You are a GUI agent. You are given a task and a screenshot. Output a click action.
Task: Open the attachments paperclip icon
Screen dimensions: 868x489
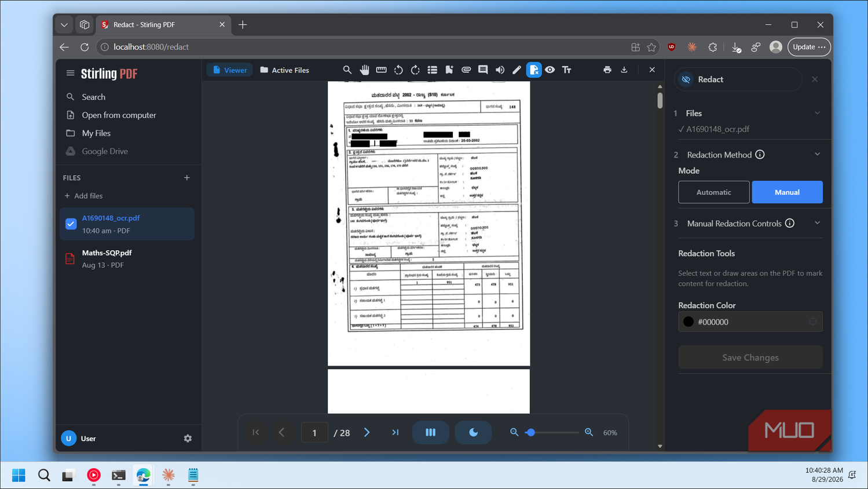tap(466, 70)
